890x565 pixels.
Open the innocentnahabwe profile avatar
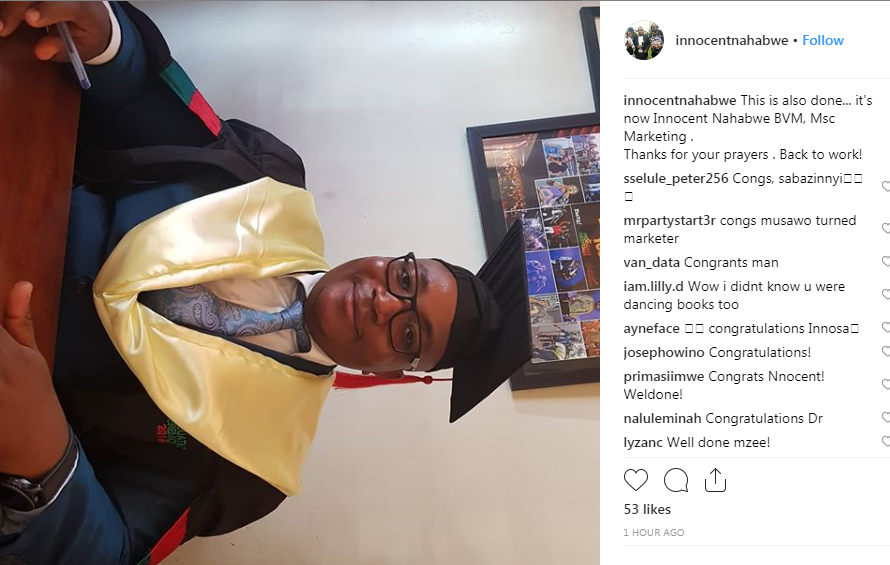(x=644, y=40)
